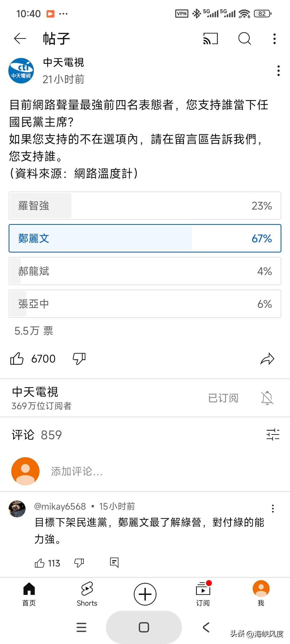
Task: Share the post with the arrow icon
Action: (x=267, y=359)
